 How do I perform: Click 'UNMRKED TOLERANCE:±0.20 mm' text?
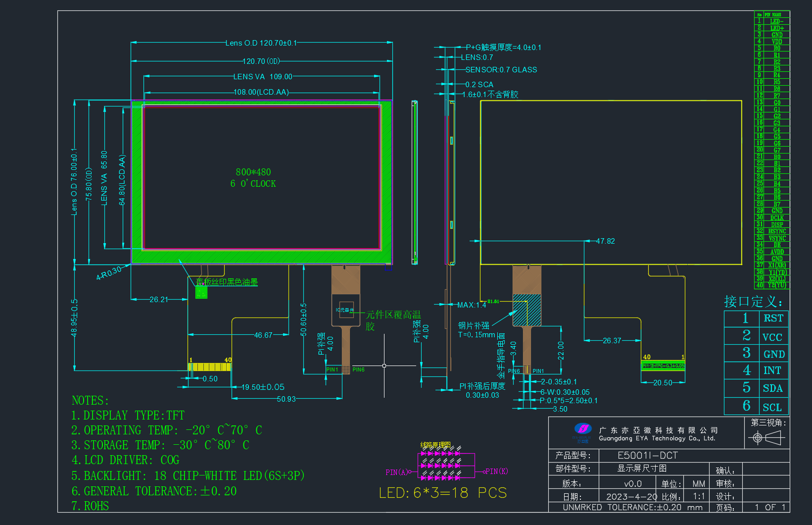click(632, 507)
